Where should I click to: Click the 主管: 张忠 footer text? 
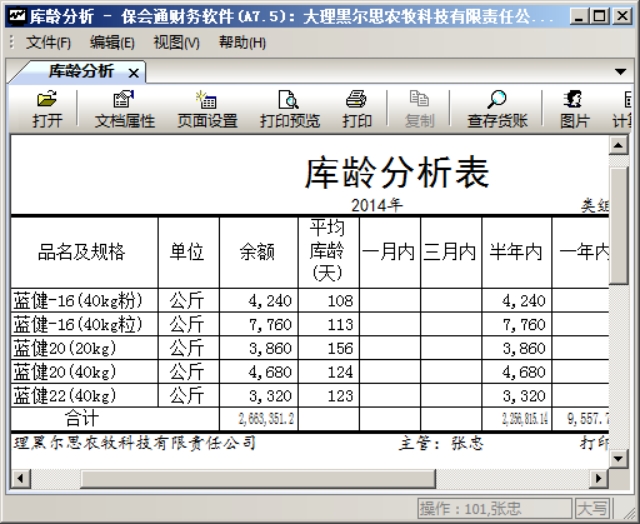(441, 443)
